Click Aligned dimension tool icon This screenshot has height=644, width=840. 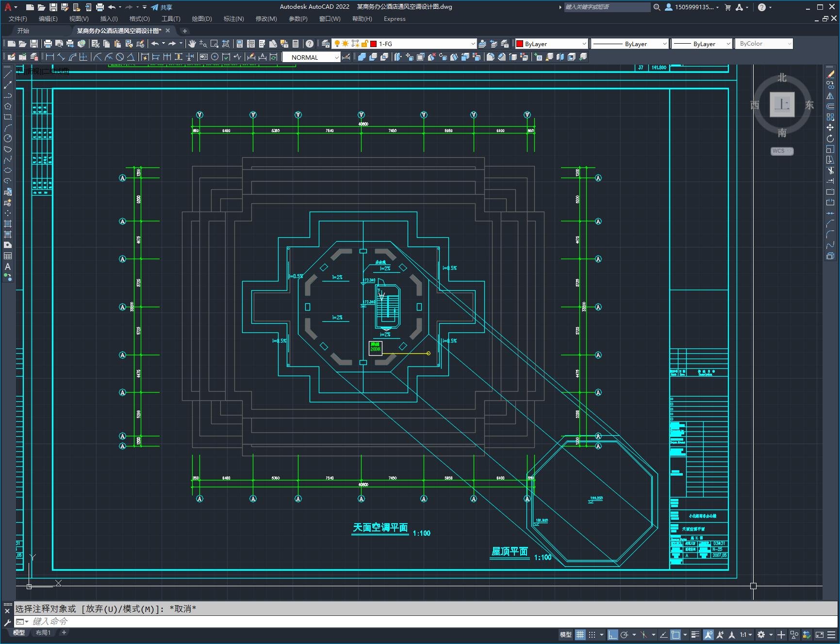coord(61,57)
